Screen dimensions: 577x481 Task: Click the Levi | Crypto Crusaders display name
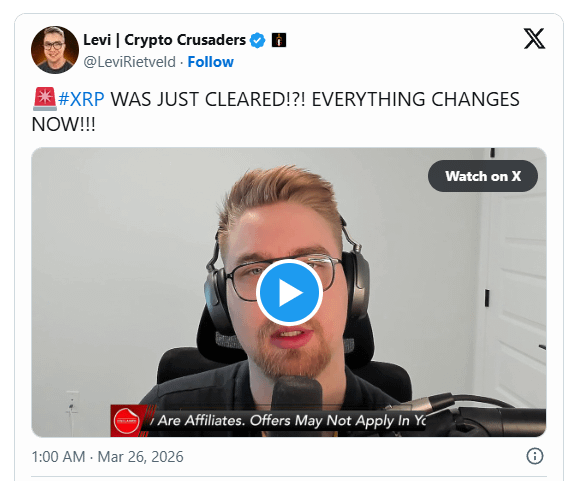[x=164, y=40]
